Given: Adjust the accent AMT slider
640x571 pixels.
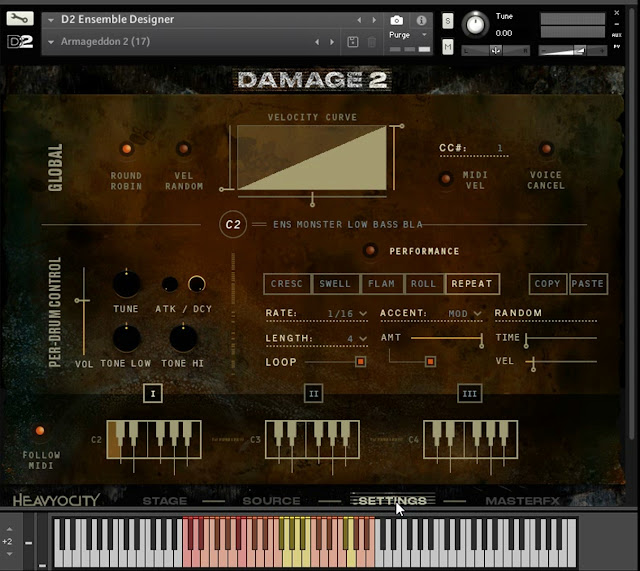Looking at the screenshot, I should point(447,338).
